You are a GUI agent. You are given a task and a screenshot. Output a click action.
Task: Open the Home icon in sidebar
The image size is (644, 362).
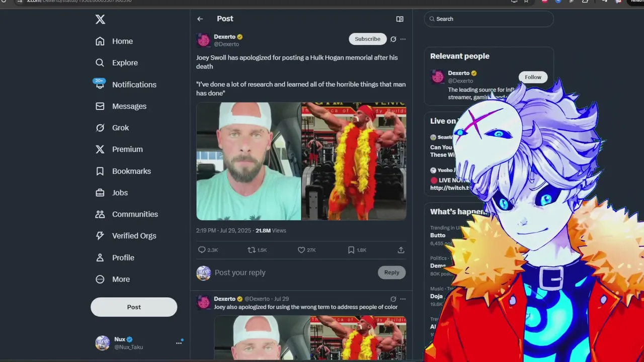click(x=100, y=41)
